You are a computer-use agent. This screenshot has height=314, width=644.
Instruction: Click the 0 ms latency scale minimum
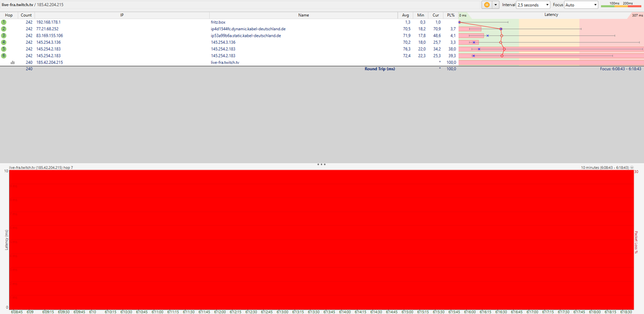pyautogui.click(x=463, y=15)
